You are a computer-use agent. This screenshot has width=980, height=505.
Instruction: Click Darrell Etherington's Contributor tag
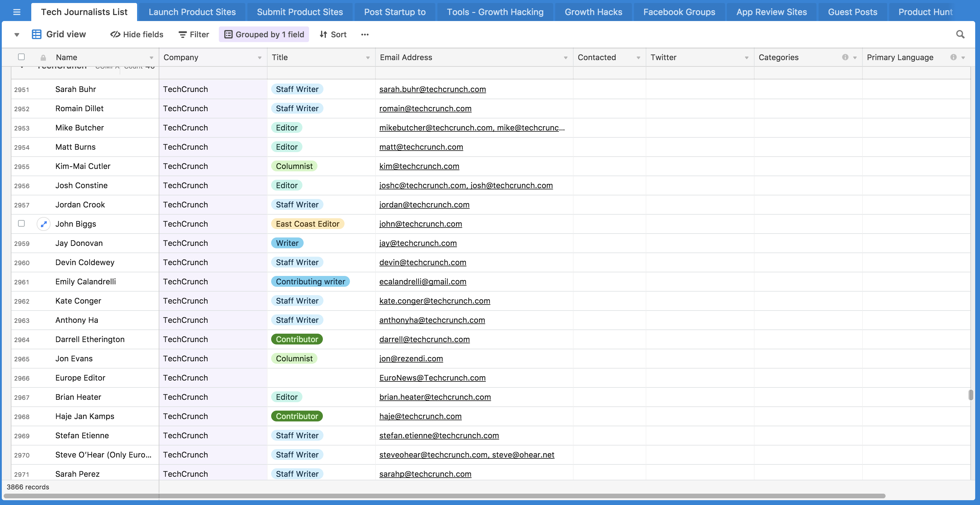point(297,340)
